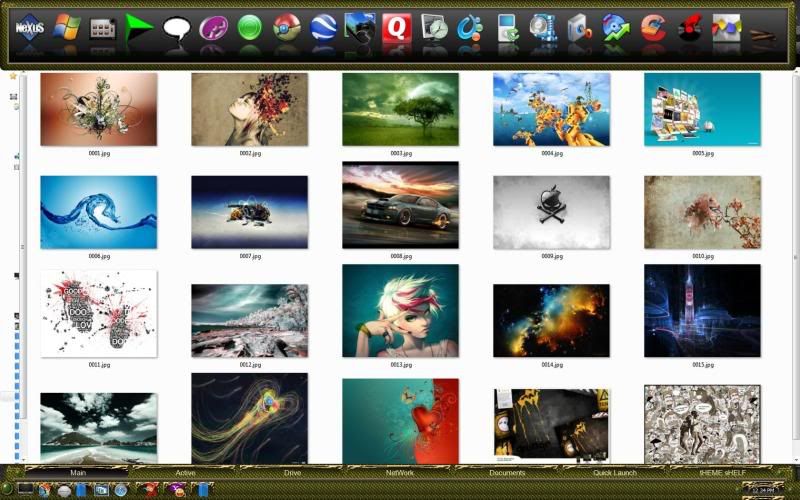This screenshot has width=800, height=500.
Task: Select the red heart wallpaper thumbnail
Action: pos(401,421)
